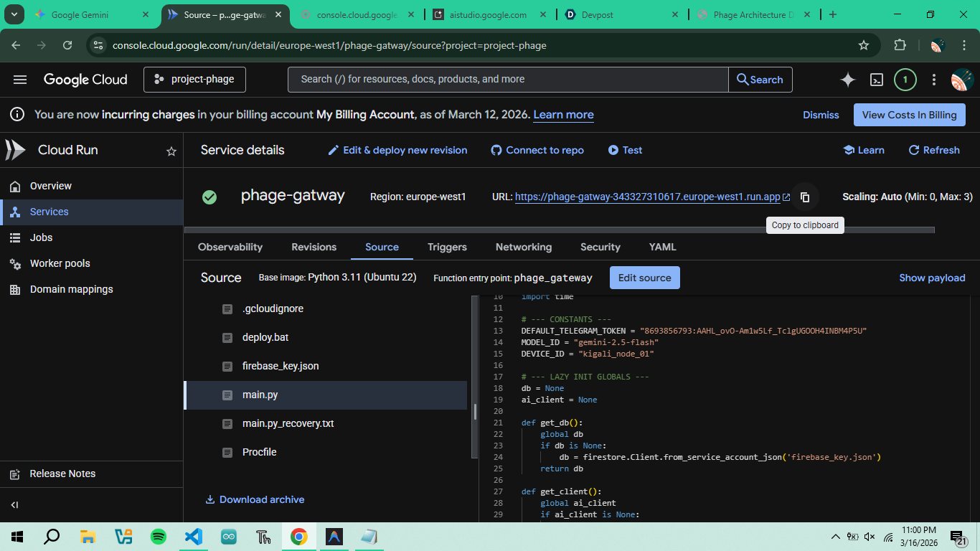The height and width of the screenshot is (551, 980).
Task: Open the project-phage project selector
Action: coord(194,80)
